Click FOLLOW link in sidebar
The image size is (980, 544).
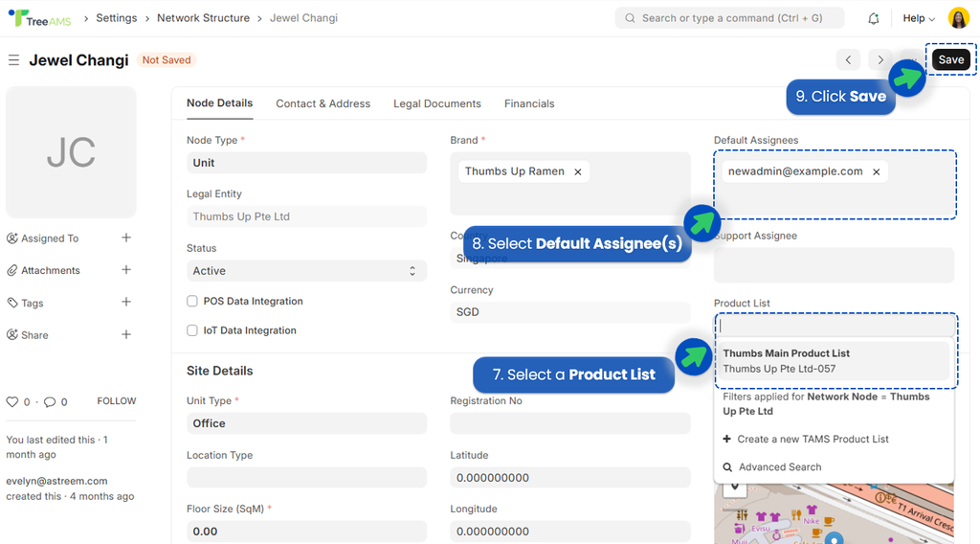pyautogui.click(x=116, y=401)
